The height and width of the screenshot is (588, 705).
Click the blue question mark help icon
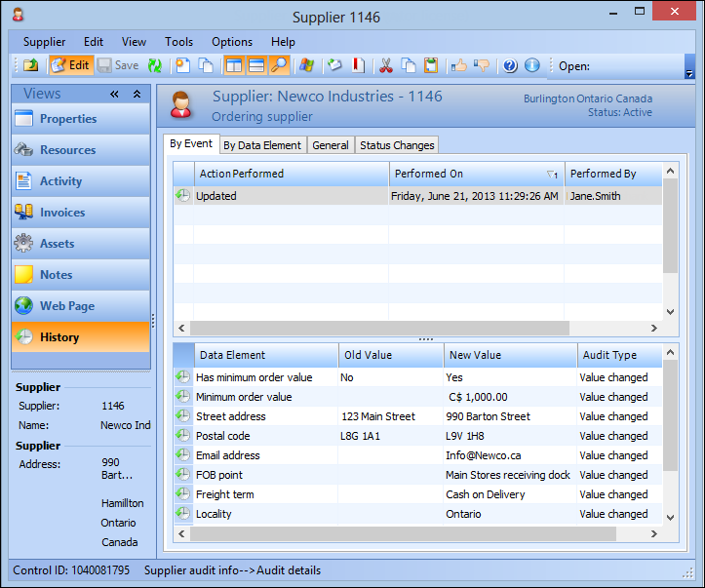click(x=510, y=66)
